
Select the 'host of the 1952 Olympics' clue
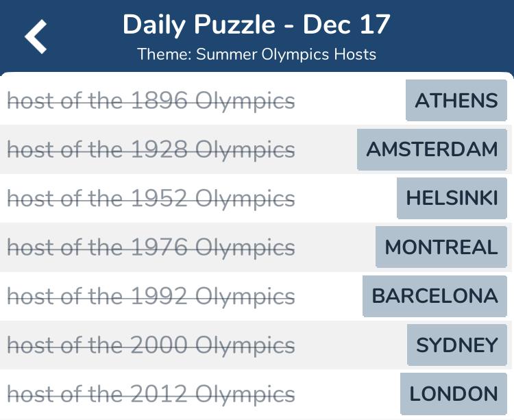coord(151,199)
